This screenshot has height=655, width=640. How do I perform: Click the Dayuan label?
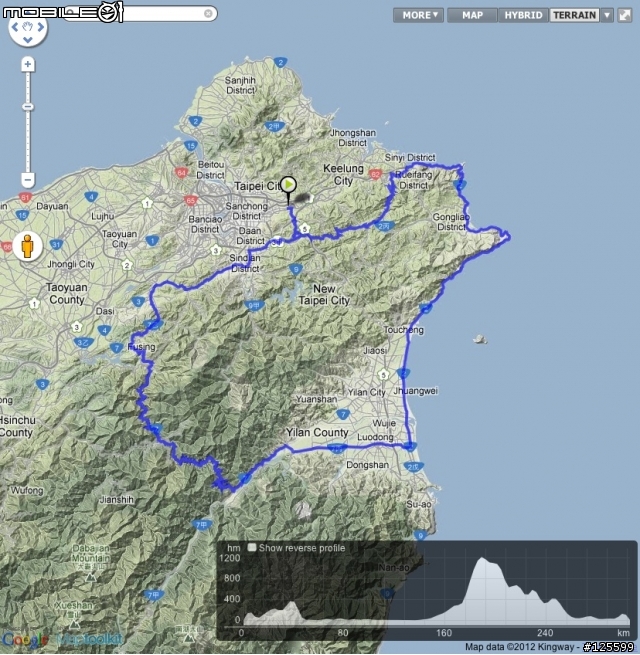pyautogui.click(x=52, y=206)
